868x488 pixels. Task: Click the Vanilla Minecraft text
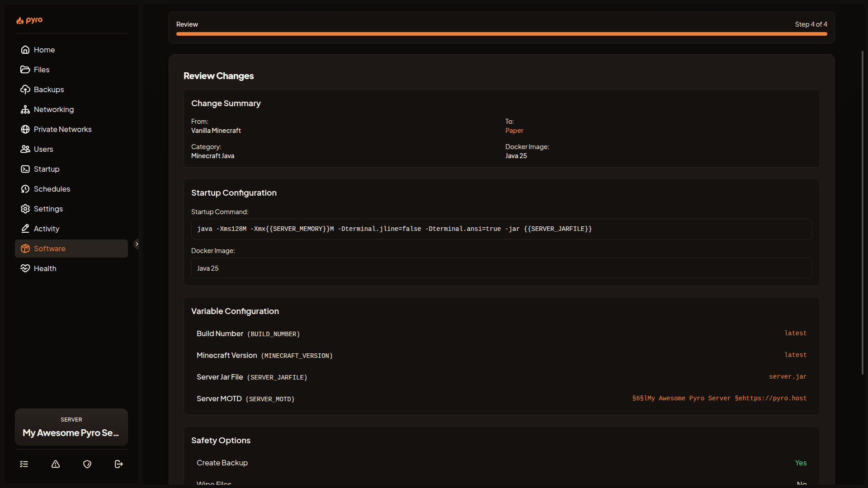tap(216, 131)
